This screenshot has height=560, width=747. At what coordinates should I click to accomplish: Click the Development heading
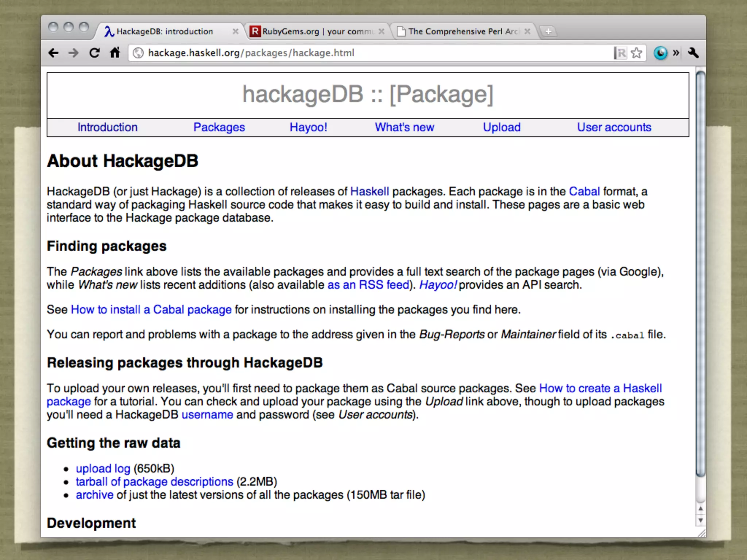(91, 523)
